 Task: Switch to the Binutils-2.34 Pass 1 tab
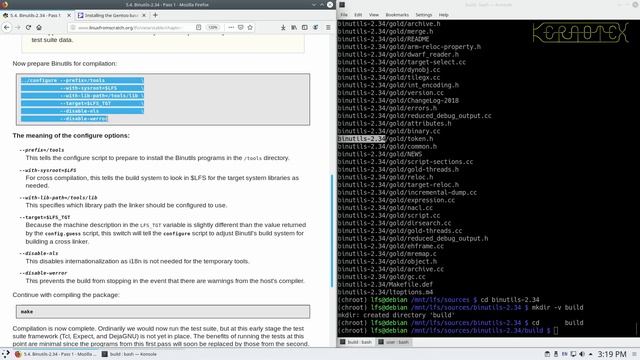coord(37,15)
